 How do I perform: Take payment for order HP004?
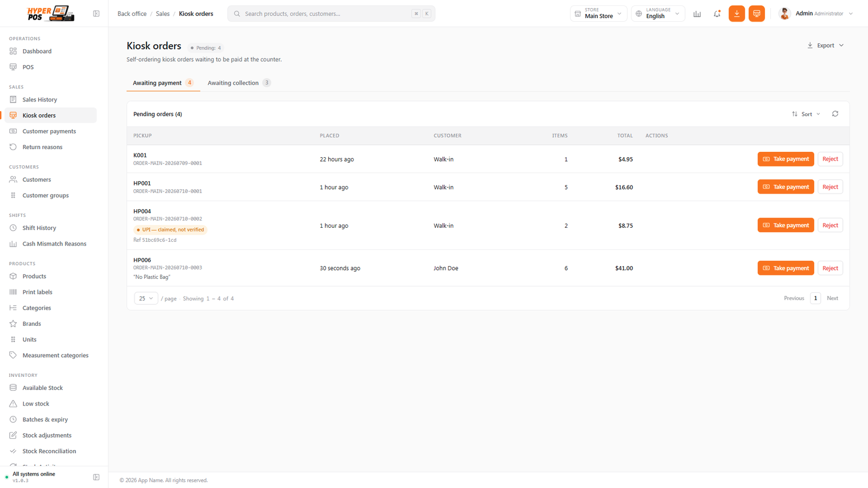786,225
